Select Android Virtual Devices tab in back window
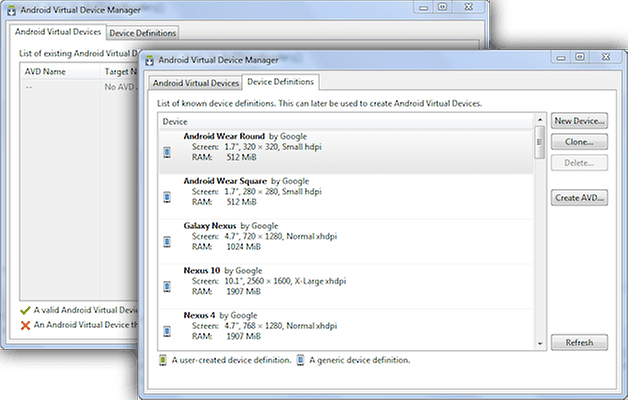The width and height of the screenshot is (628, 400). 58,32
